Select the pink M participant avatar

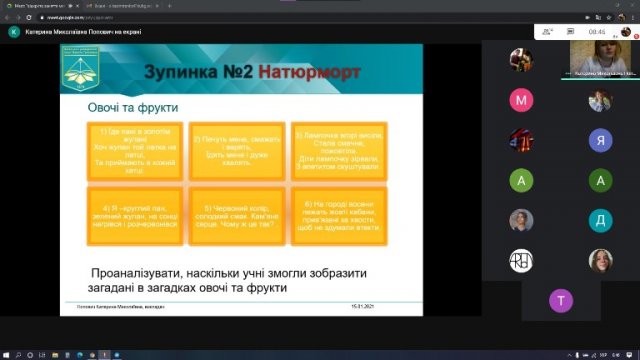(521, 100)
